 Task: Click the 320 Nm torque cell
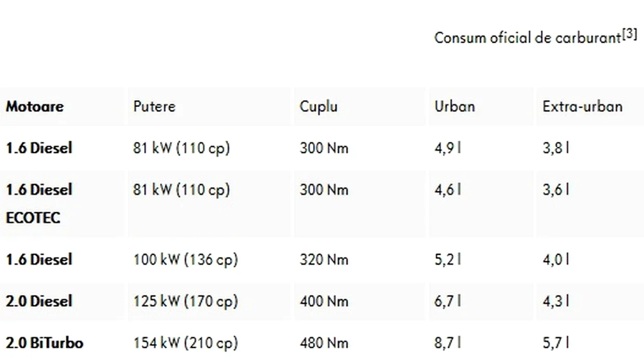tap(324, 259)
